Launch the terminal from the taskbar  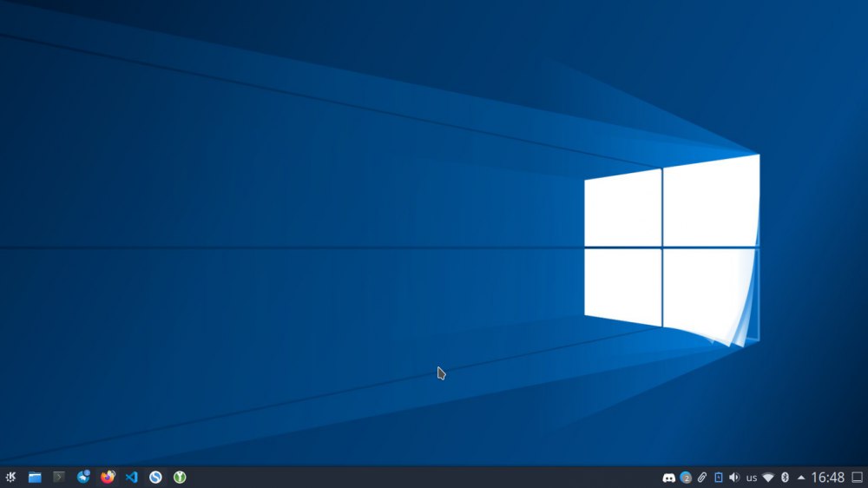59,477
